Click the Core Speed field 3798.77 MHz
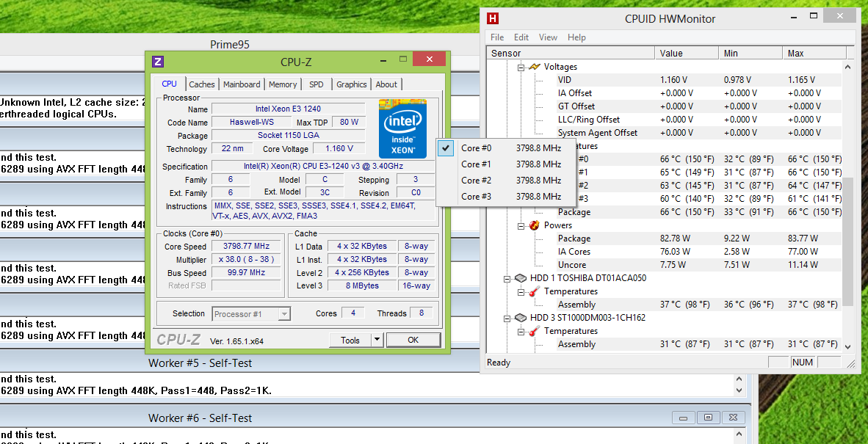The height and width of the screenshot is (444, 868). [x=246, y=247]
